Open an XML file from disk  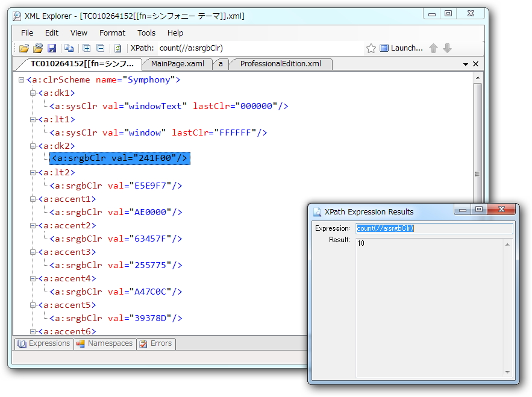pos(24,48)
